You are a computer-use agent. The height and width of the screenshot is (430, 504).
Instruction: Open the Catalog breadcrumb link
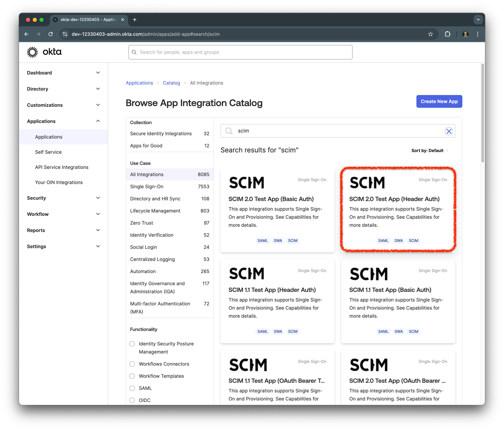171,83
